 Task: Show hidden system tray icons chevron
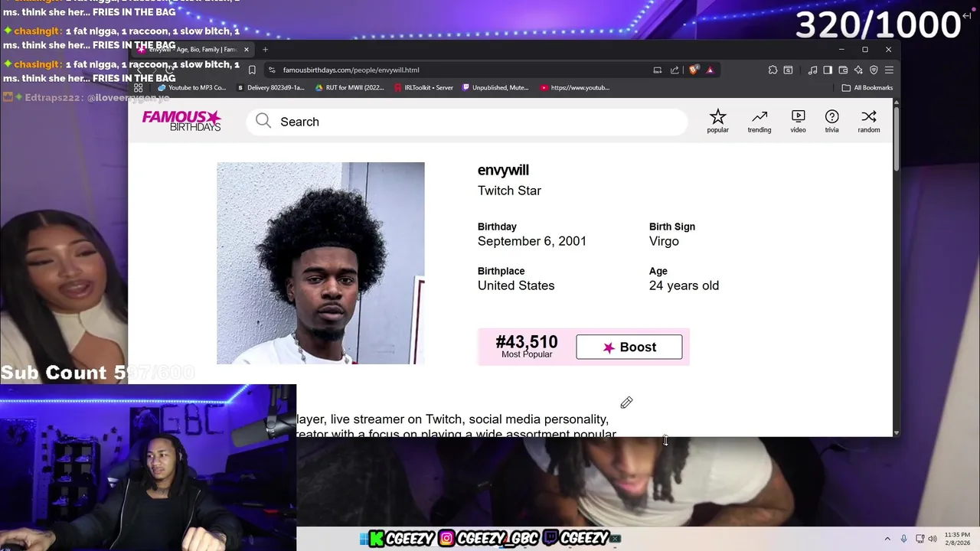[887, 539]
